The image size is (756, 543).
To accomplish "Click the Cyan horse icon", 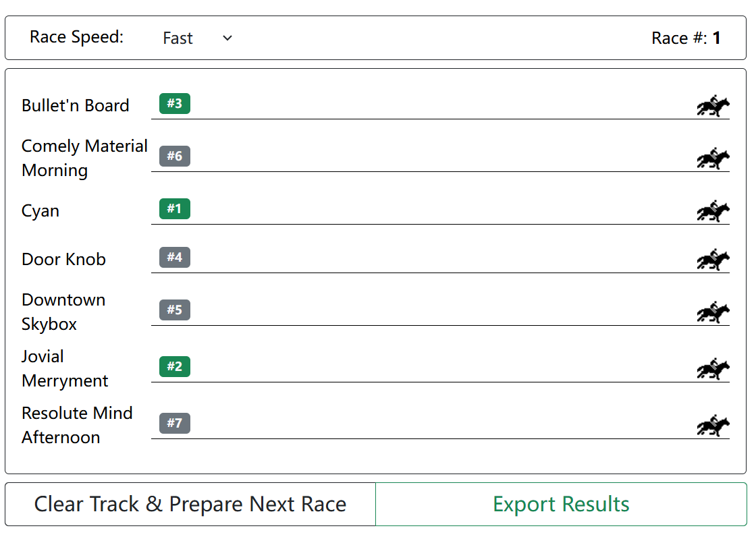I will tap(713, 210).
